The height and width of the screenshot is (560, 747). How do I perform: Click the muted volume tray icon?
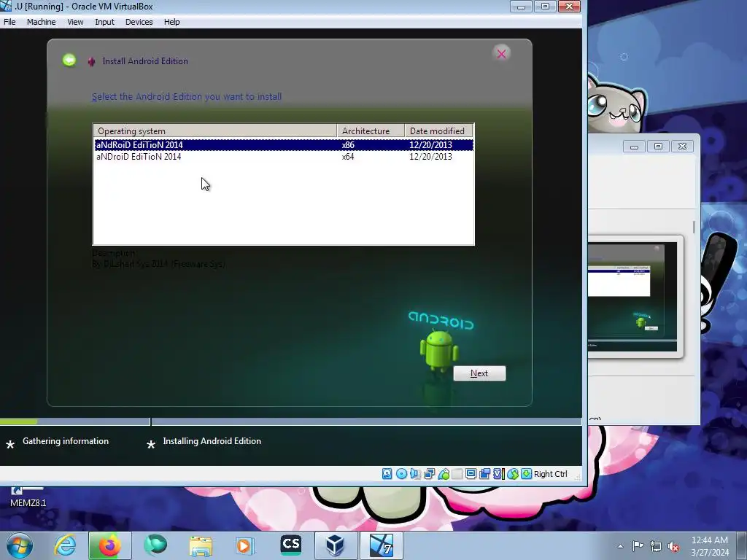tap(673, 546)
